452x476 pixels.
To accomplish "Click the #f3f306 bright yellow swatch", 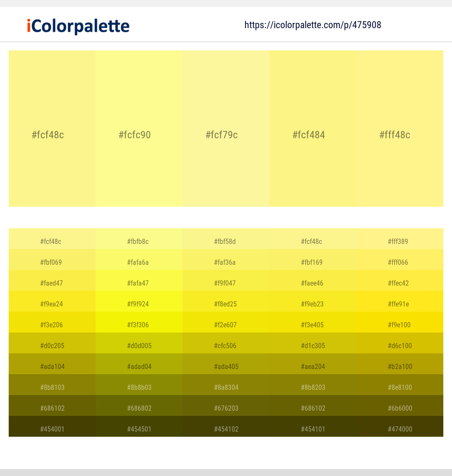I will [139, 325].
